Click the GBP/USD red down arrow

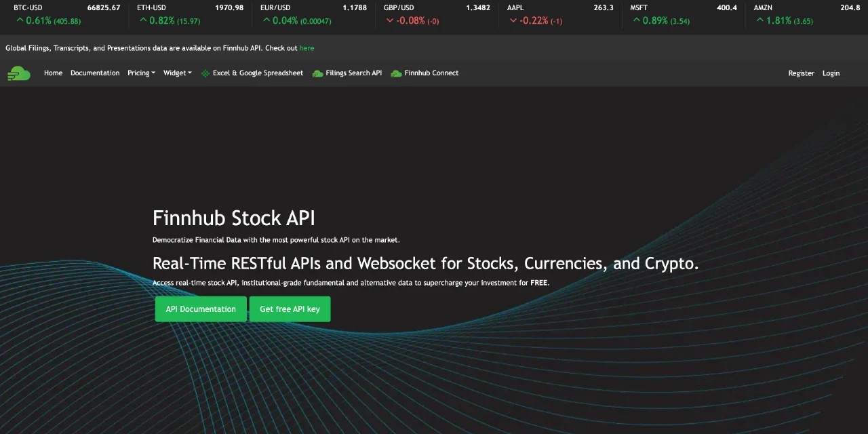tap(390, 20)
